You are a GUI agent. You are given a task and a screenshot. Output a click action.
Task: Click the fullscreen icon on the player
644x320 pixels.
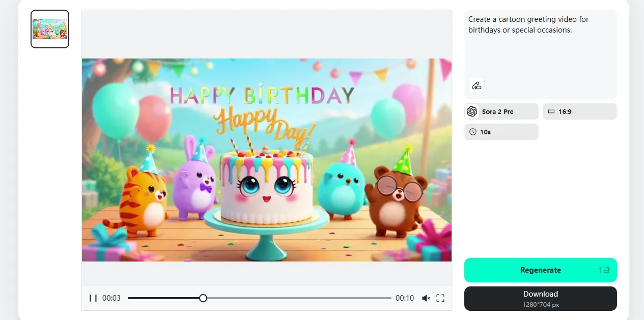(x=440, y=298)
